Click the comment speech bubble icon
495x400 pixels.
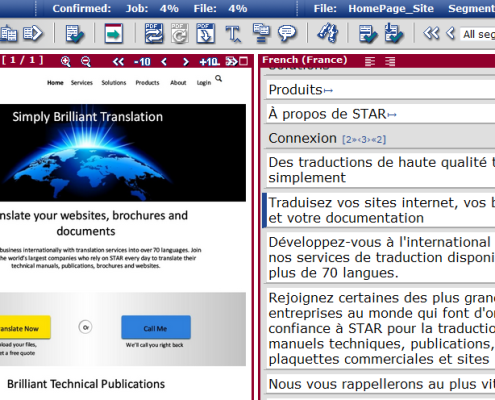pyautogui.click(x=287, y=33)
